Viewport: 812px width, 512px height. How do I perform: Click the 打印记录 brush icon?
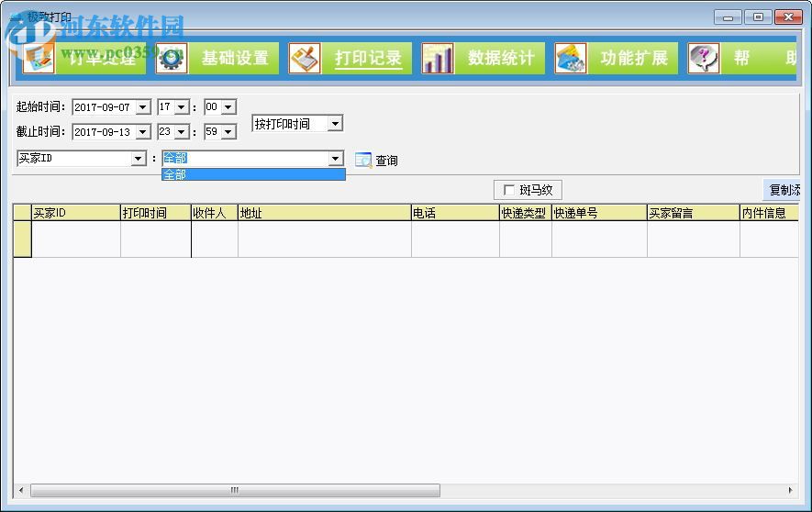pos(305,58)
